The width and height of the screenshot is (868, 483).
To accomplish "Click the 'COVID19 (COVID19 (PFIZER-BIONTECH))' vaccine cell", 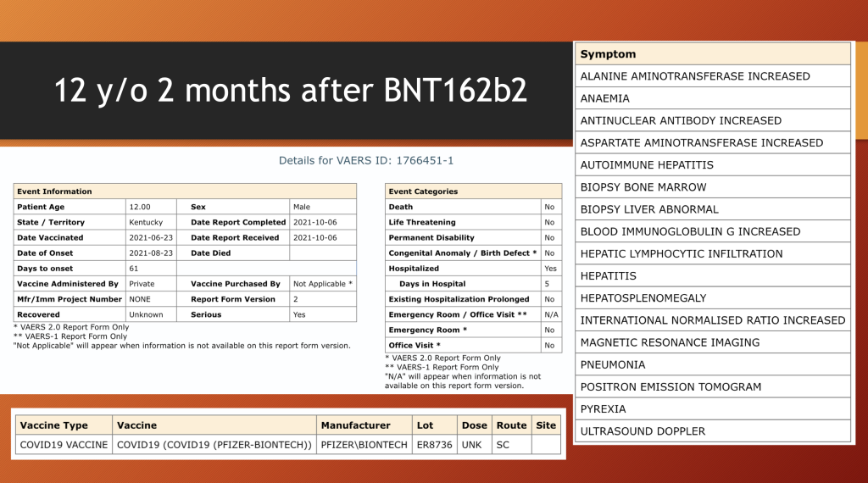I will [214, 445].
